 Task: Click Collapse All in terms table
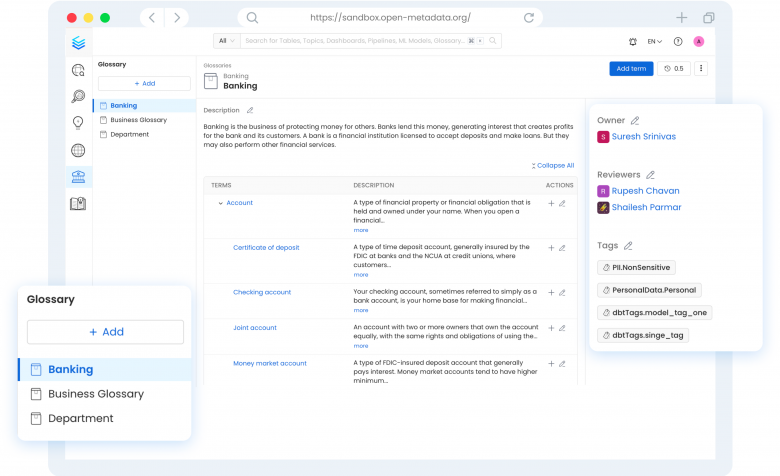point(553,166)
